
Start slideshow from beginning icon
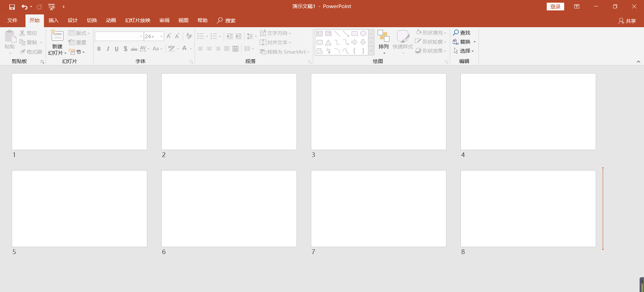coord(52,7)
